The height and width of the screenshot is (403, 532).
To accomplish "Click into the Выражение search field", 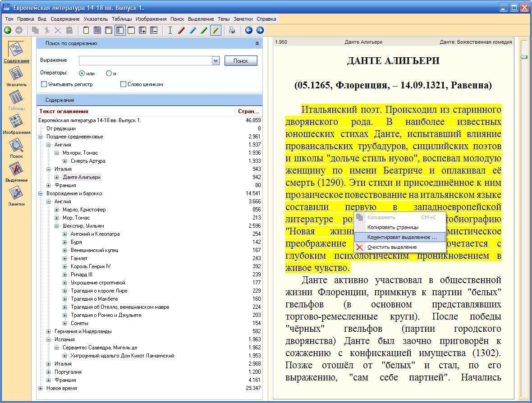I will (146, 61).
